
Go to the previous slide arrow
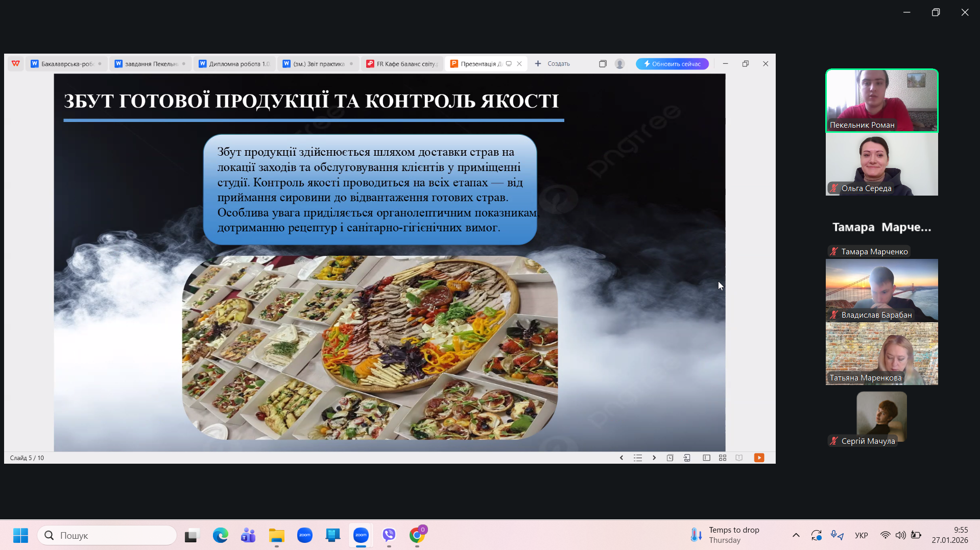tap(622, 458)
